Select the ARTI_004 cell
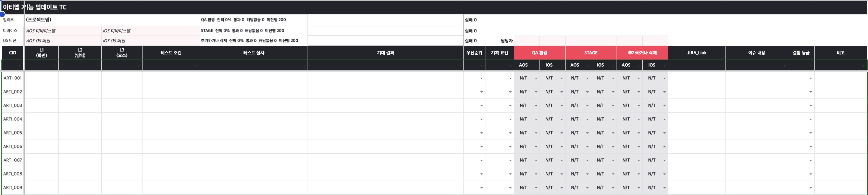This screenshot has width=868, height=195. tap(13, 119)
